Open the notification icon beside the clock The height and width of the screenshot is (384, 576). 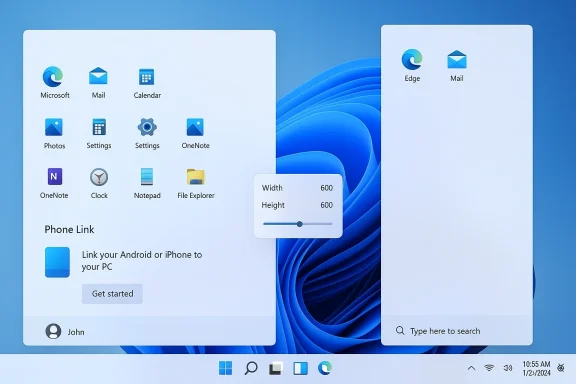(561, 367)
